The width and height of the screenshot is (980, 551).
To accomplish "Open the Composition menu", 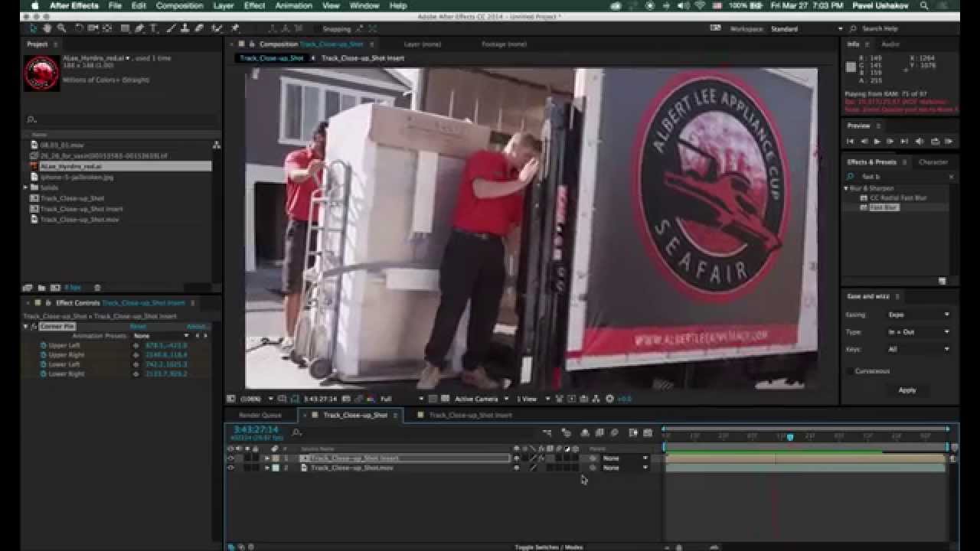I will click(179, 5).
